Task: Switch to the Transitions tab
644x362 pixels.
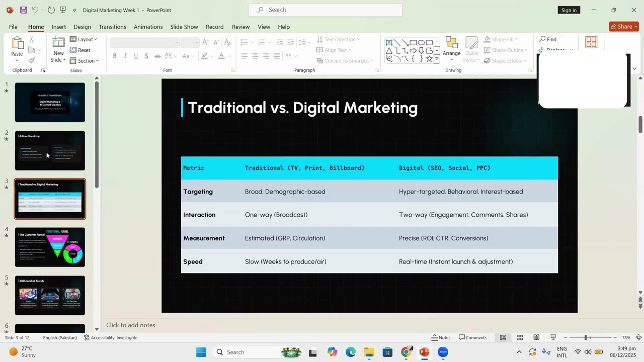Action: pyautogui.click(x=112, y=27)
